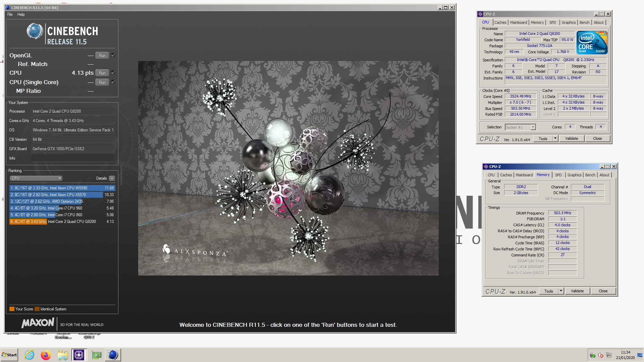Select ranking entry Xeon CPU W5590
The width and height of the screenshot is (644, 362).
pos(62,188)
